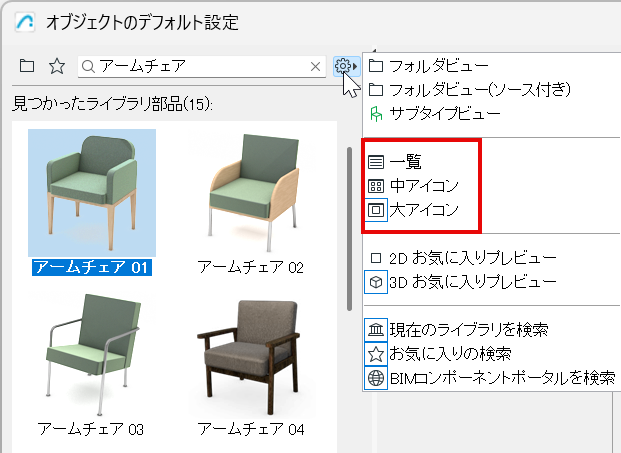Screen dimensions: 621x453
Task: Clear the アームチェア search text
Action: pos(315,67)
